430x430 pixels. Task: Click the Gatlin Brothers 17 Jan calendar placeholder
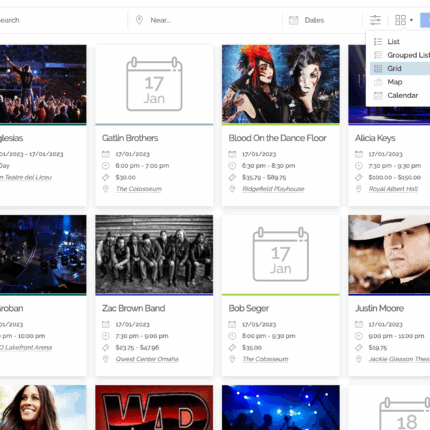pyautogui.click(x=154, y=84)
